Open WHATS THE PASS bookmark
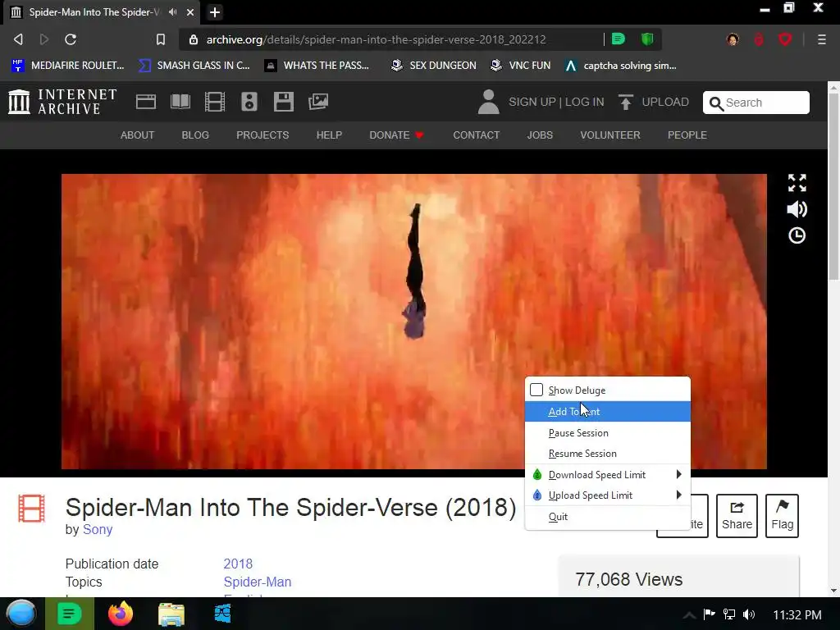840x630 pixels. (x=317, y=66)
